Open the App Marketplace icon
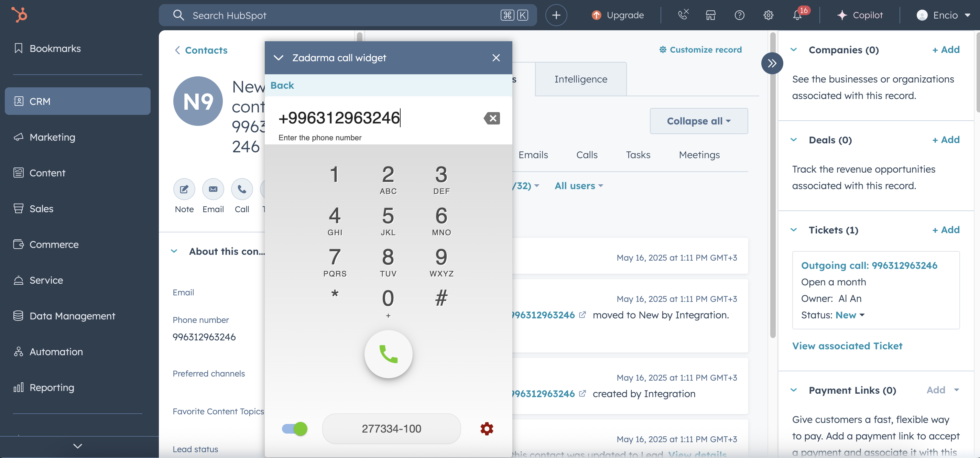The width and height of the screenshot is (980, 458). (x=710, y=15)
